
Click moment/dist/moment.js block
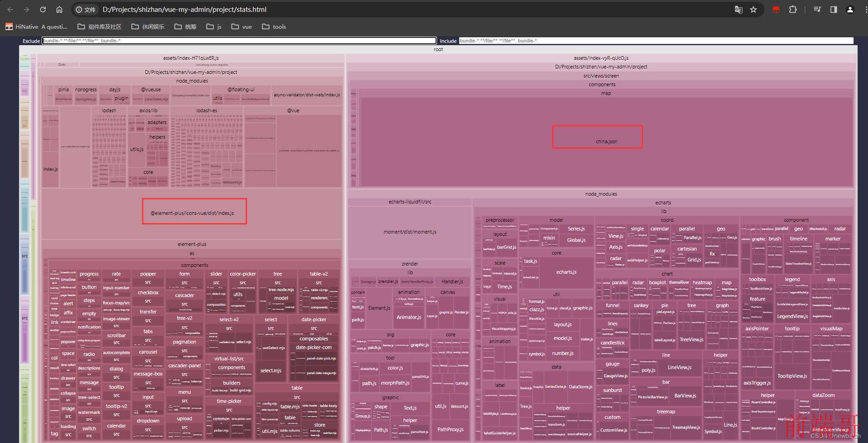point(410,232)
